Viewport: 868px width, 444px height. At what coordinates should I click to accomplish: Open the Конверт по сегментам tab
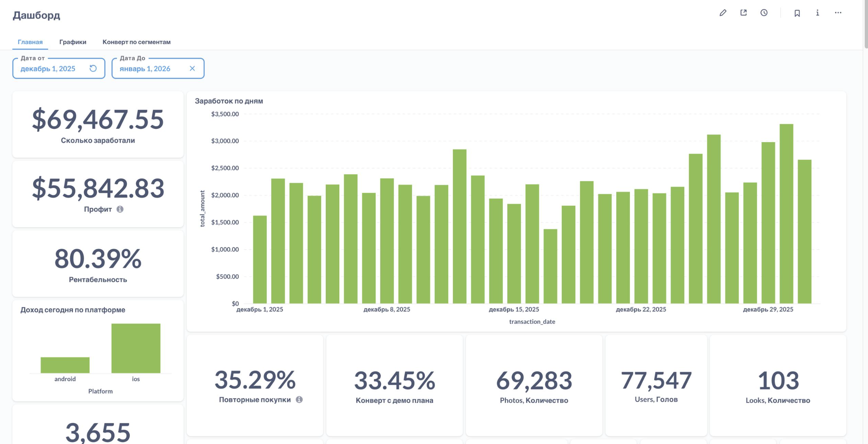pyautogui.click(x=137, y=42)
